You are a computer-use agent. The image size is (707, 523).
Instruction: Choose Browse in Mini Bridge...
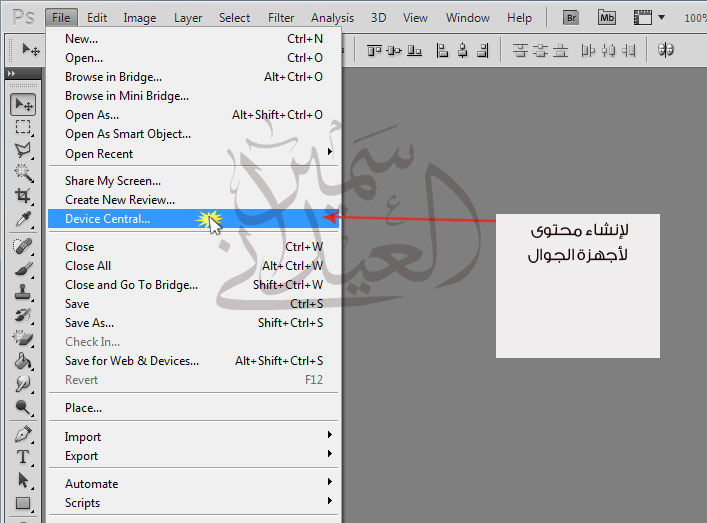pos(193,96)
